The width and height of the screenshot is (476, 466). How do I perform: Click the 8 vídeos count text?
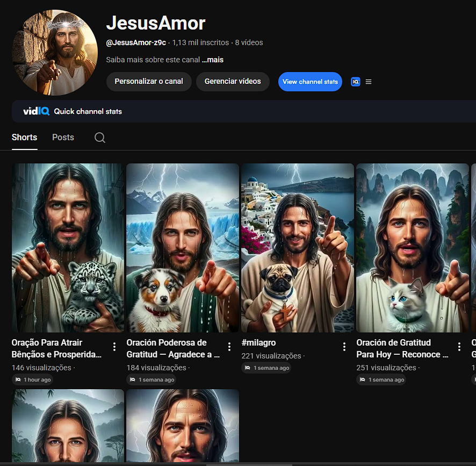tap(249, 42)
